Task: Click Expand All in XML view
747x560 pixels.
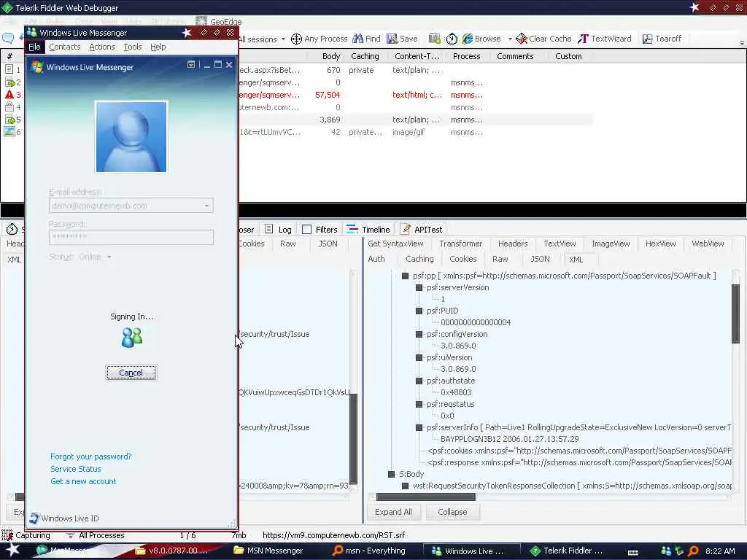Action: click(393, 512)
